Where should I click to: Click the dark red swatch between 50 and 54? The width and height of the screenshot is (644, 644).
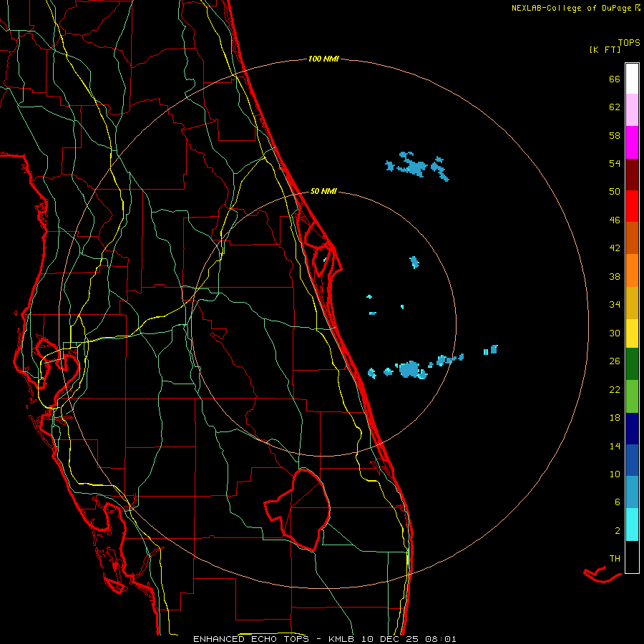632,175
